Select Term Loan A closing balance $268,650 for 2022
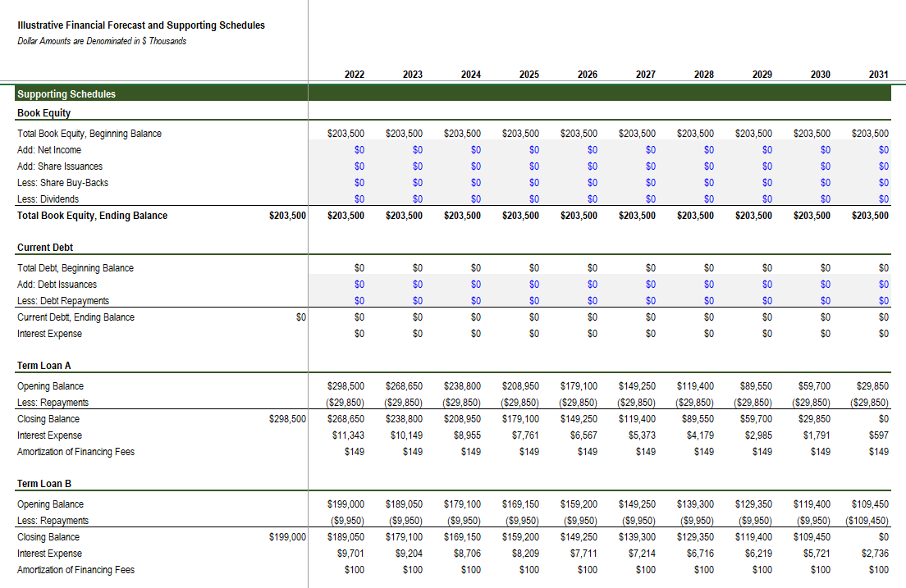Image resolution: width=906 pixels, height=588 pixels. [345, 419]
